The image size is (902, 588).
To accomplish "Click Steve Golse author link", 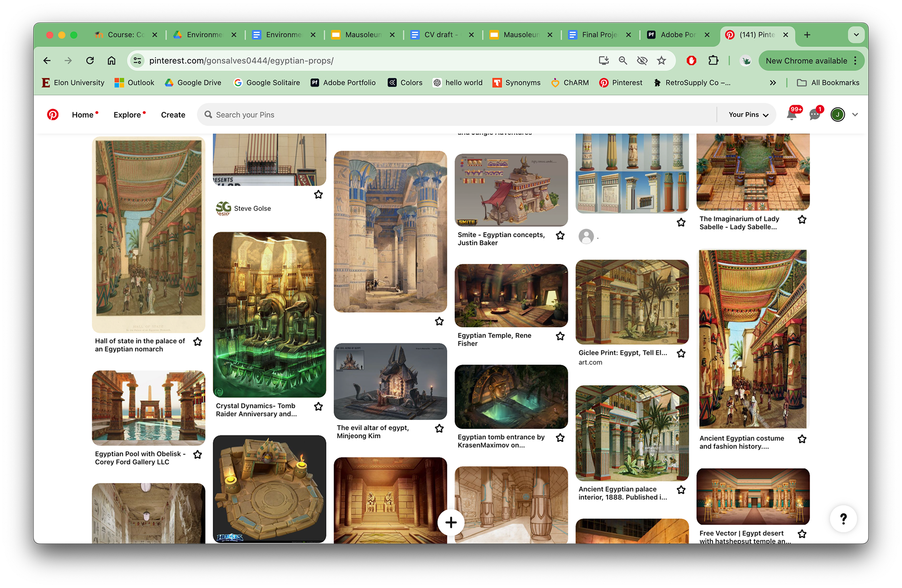I will click(252, 209).
